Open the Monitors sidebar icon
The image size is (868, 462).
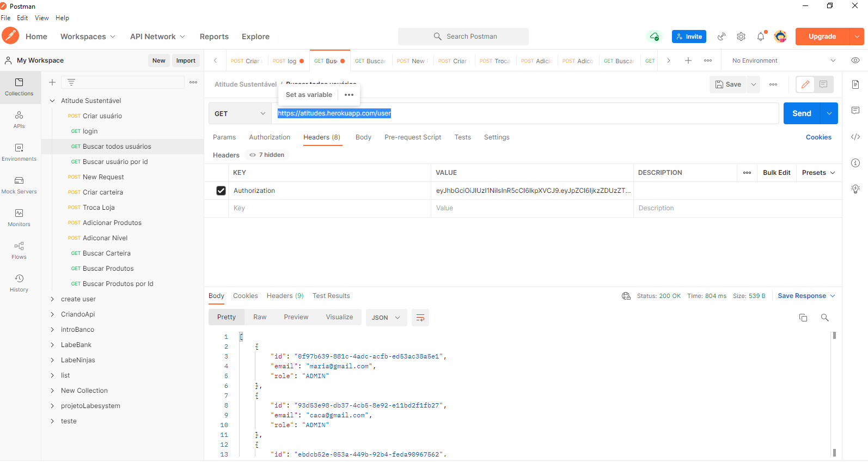(19, 217)
